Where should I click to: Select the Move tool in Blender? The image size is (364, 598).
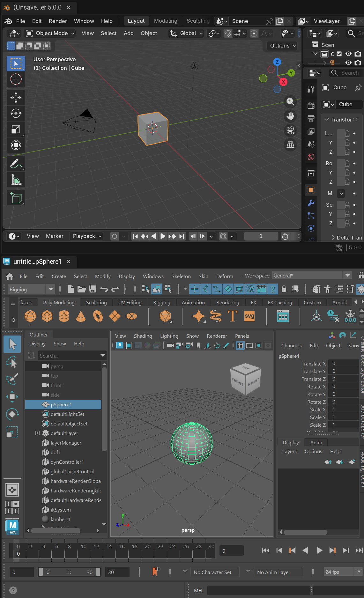point(16,98)
